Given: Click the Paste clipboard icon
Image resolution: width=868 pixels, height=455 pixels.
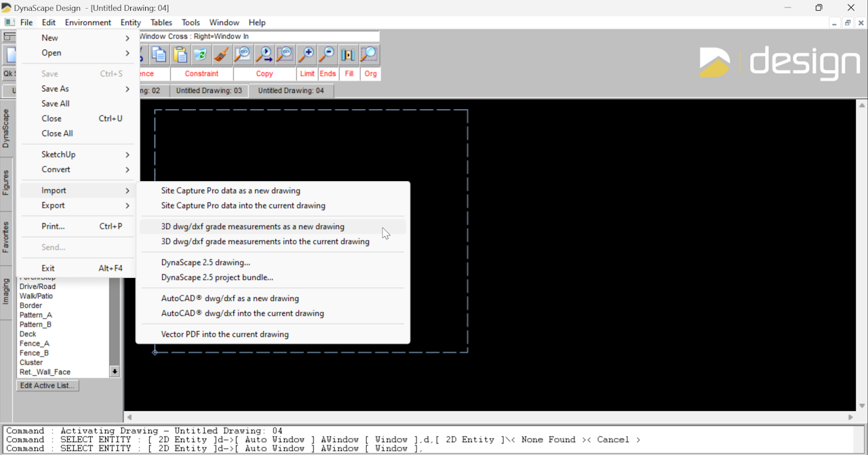Looking at the screenshot, I should pyautogui.click(x=180, y=54).
